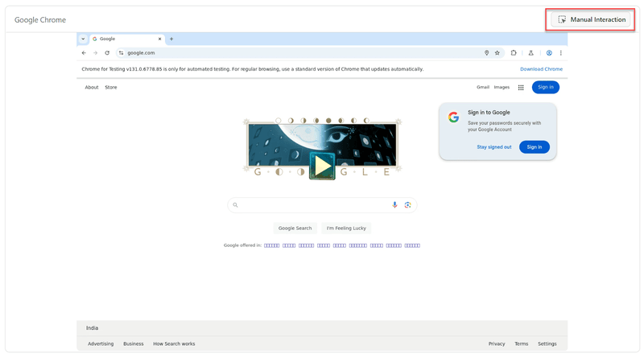Close the Google tab
Image resolution: width=644 pixels, height=358 pixels.
(159, 39)
